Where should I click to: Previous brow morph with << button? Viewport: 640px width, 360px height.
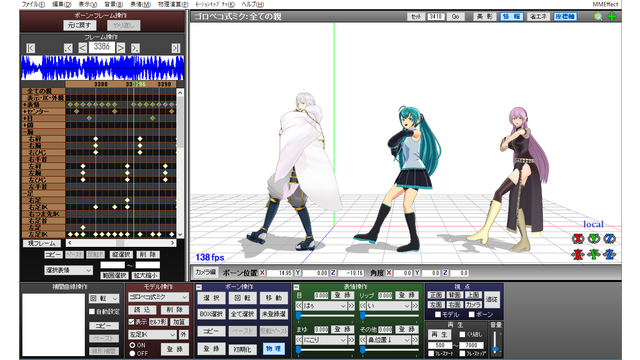point(299,340)
